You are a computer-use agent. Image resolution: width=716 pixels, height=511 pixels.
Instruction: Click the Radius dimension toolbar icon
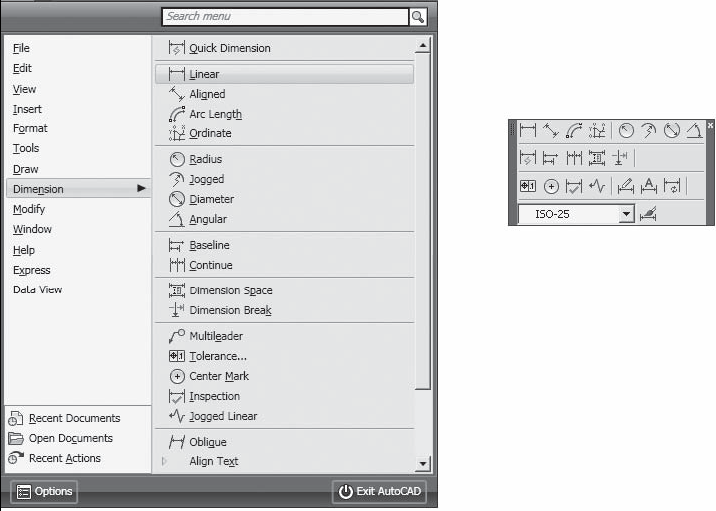(626, 131)
